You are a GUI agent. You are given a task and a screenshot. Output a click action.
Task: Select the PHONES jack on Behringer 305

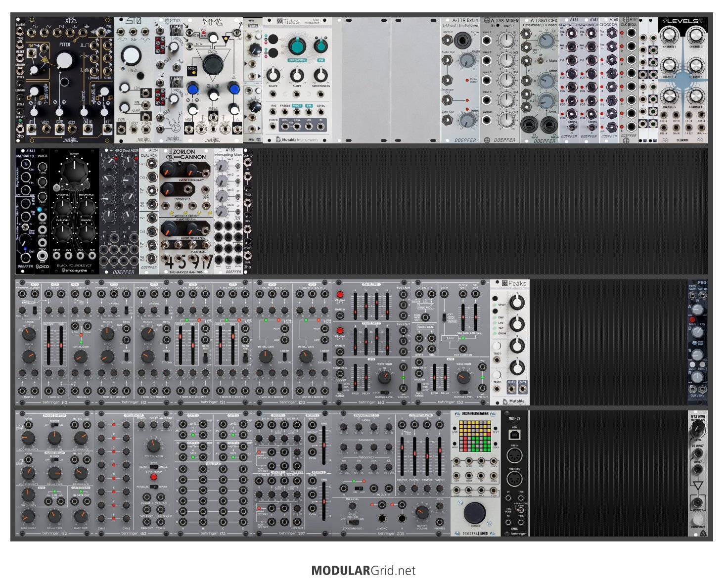click(x=440, y=522)
